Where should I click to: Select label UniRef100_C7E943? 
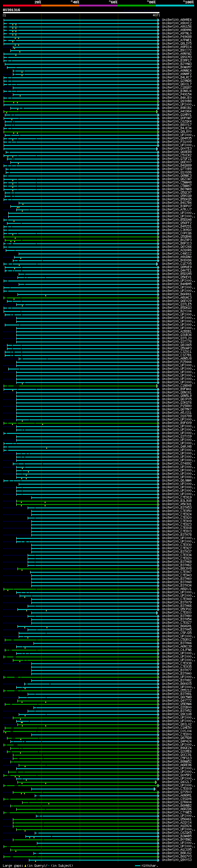pos(177,575)
